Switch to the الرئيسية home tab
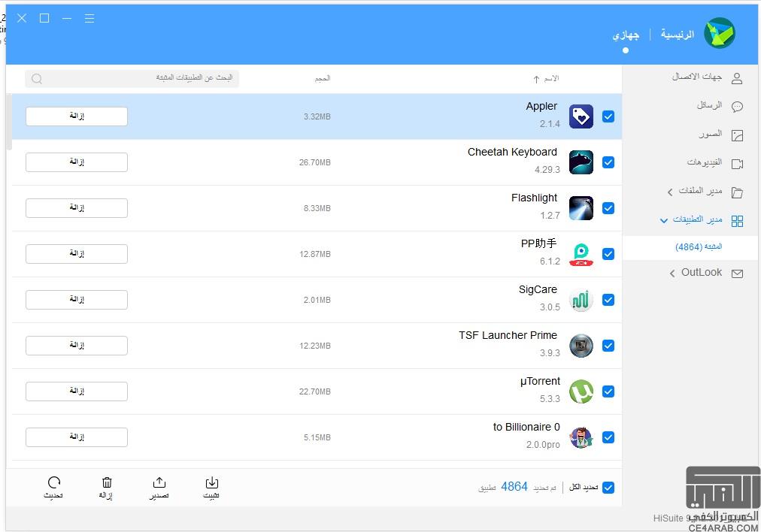761x532 pixels. (x=677, y=35)
